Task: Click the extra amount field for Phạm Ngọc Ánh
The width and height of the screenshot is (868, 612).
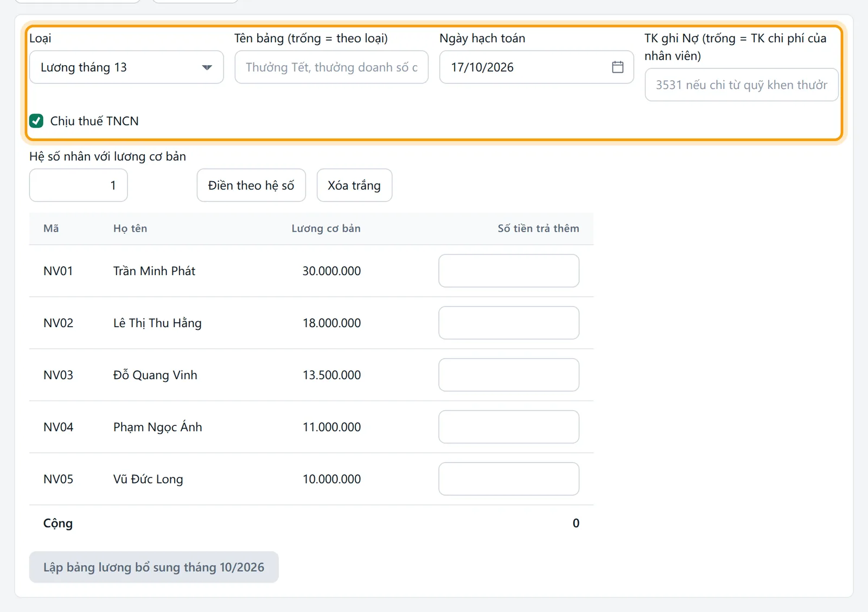Action: click(509, 427)
